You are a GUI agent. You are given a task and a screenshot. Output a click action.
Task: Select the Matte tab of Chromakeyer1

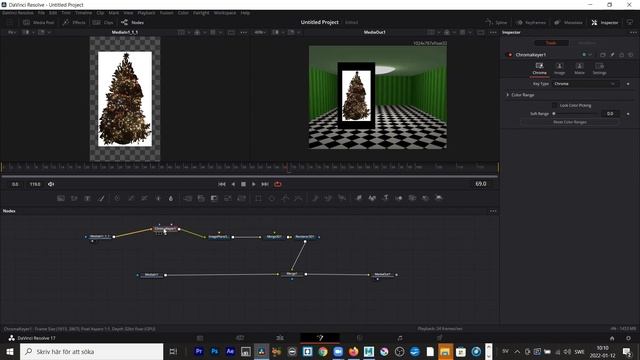pyautogui.click(x=579, y=69)
